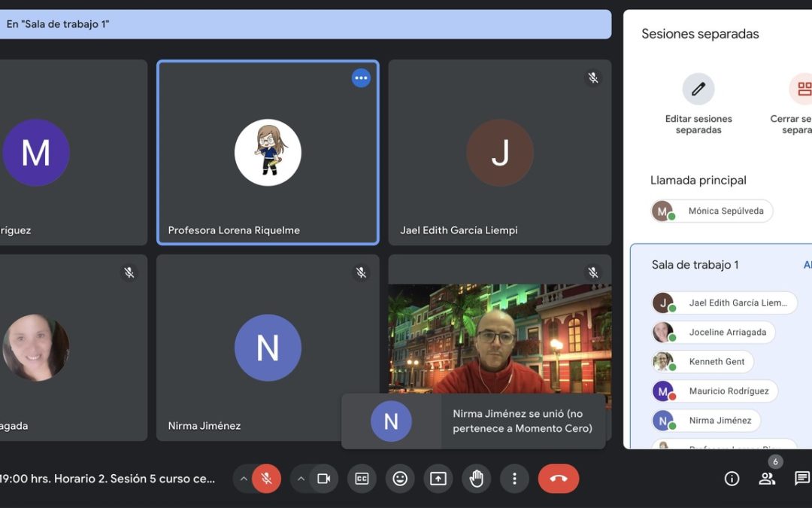The height and width of the screenshot is (508, 812).
Task: Click the purple M avatar in the video grid
Action: (36, 152)
